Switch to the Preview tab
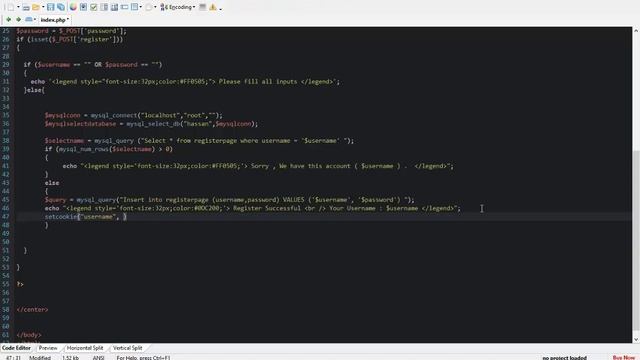Viewport: 640px width, 360px height. coord(48,348)
